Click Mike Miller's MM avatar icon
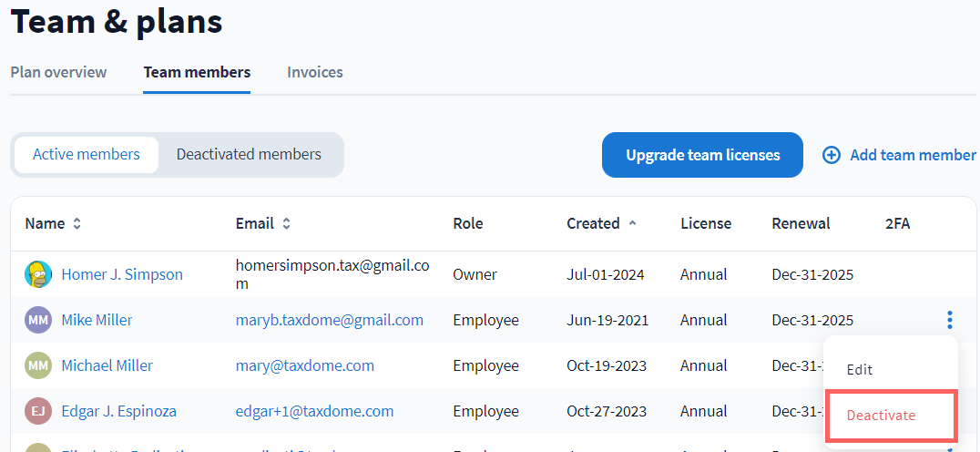 coord(38,320)
